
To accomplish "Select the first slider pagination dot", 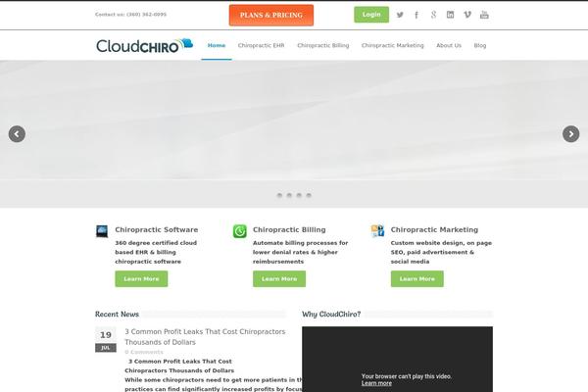I will pyautogui.click(x=279, y=195).
